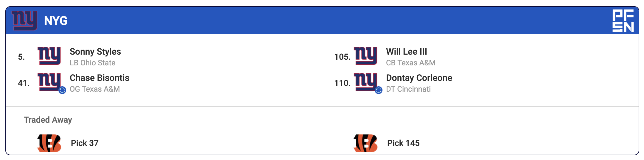Open Chase Bisontis player name
This screenshot has width=644, height=160.
click(x=99, y=78)
